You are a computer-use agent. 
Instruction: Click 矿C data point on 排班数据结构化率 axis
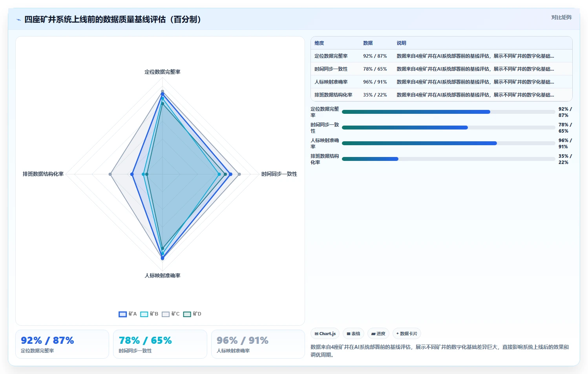point(110,174)
